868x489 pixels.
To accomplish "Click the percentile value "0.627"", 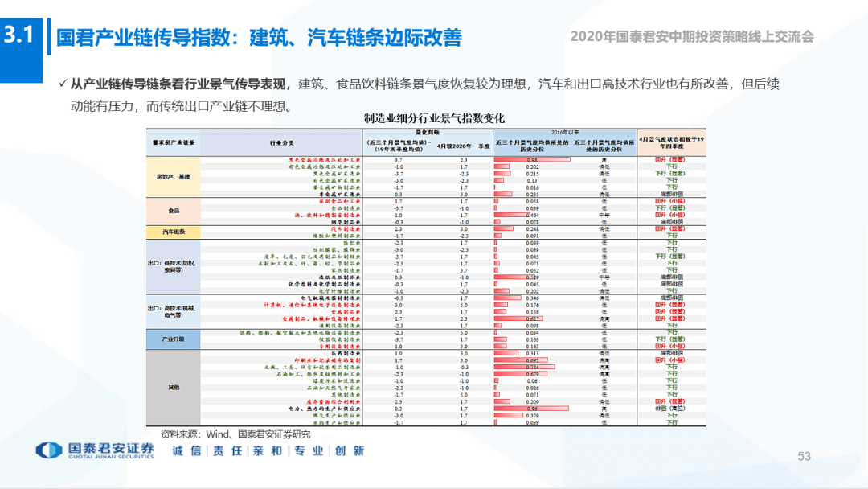I will point(532,319).
